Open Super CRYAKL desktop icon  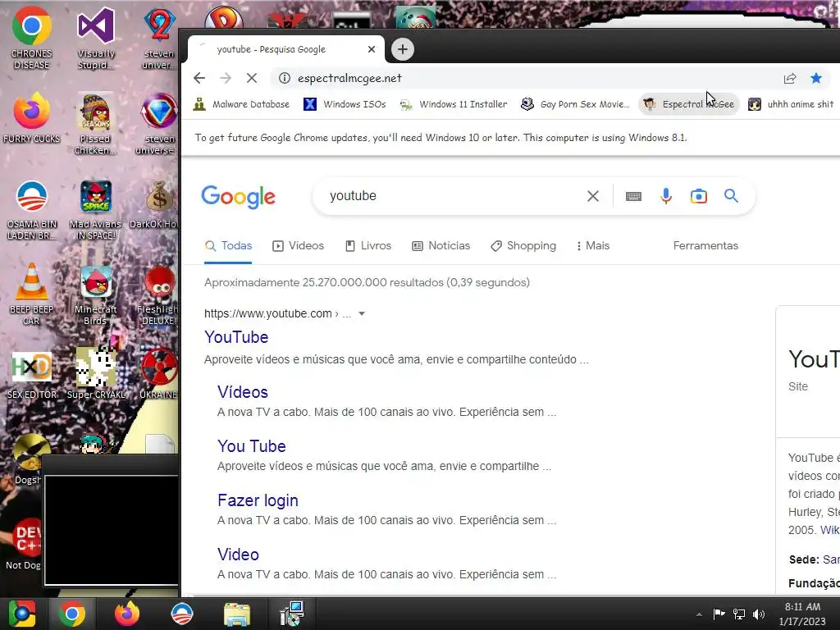pyautogui.click(x=96, y=373)
